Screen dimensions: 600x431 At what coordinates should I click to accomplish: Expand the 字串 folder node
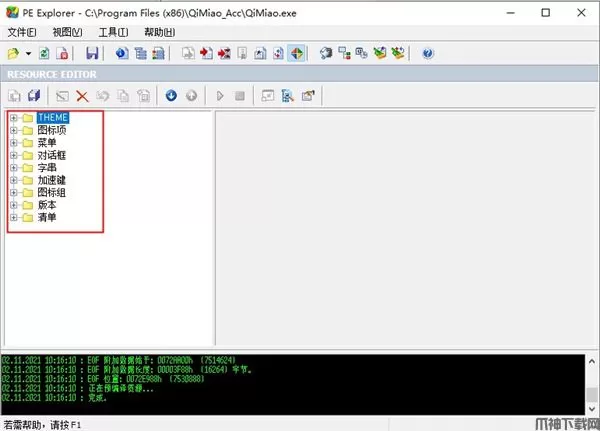coord(14,168)
